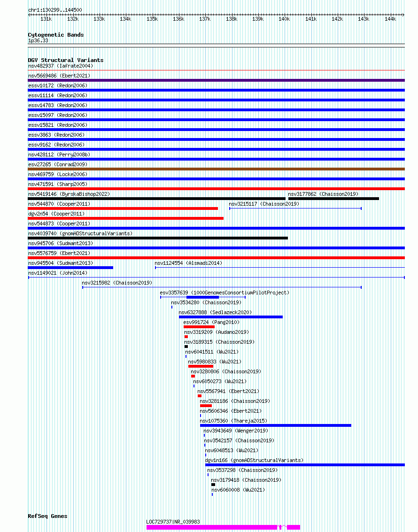Image resolution: width=418 pixels, height=532 pixels.
Task: Click nsv6327888 (Sedlazeck2020) label
Action: (x=215, y=312)
